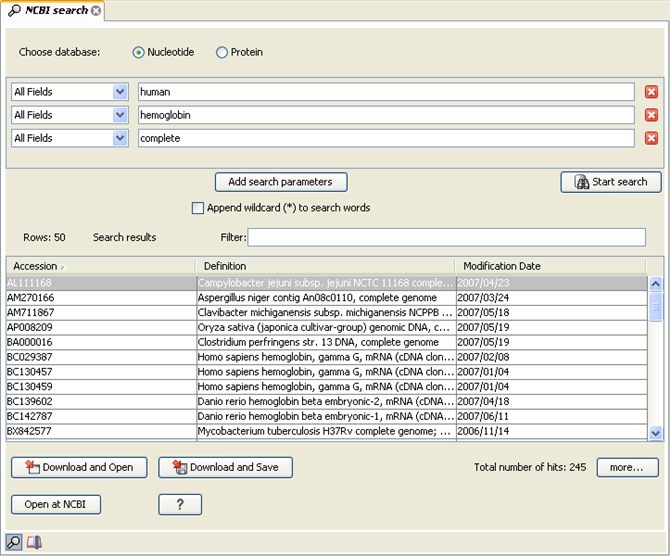The image size is (670, 556).
Task: Remove the 'human' search parameter
Action: [651, 92]
